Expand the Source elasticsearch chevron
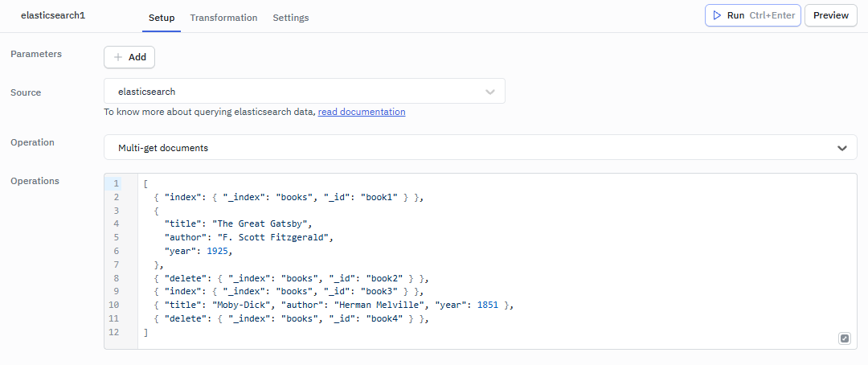 490,92
